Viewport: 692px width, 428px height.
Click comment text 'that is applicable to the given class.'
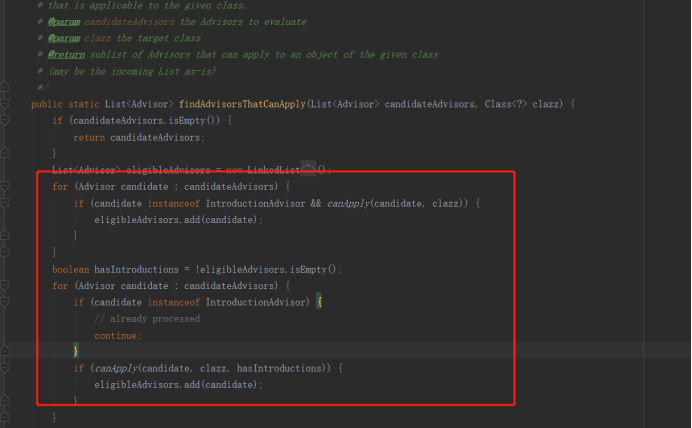coord(147,5)
